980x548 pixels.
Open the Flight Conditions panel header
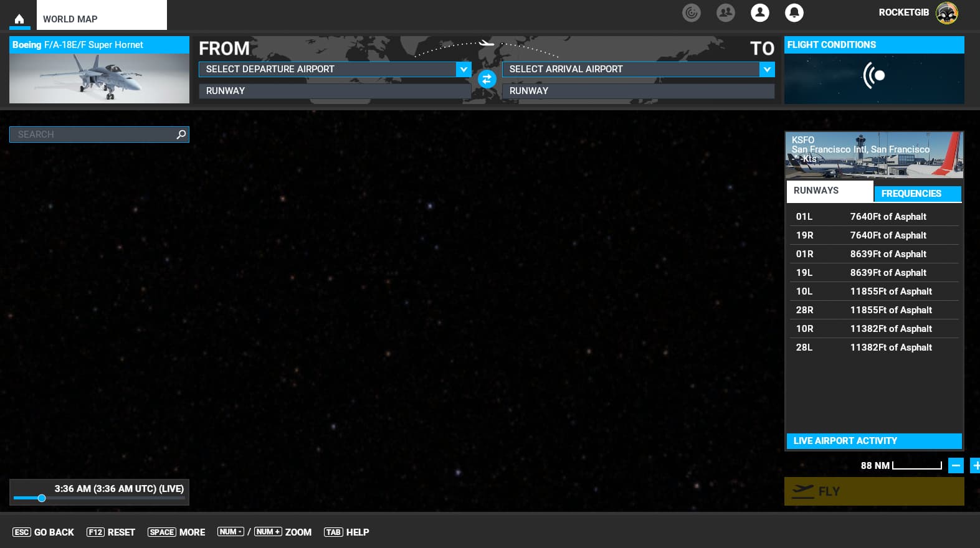(874, 45)
